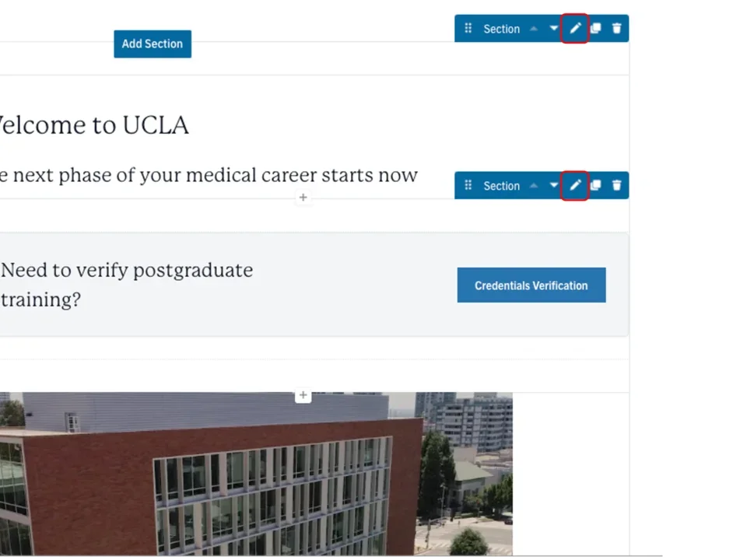Delete the section via the trash icon beside the career subheading
Image resolution: width=747 pixels, height=560 pixels.
617,186
